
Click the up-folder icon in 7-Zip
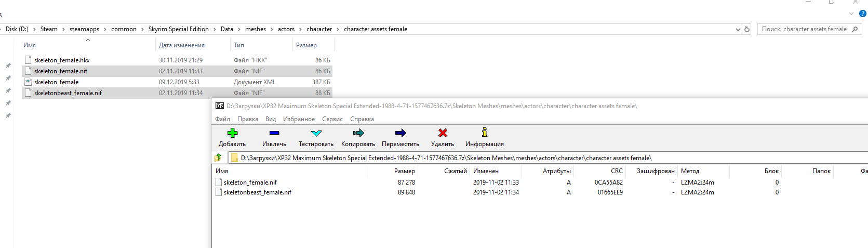(219, 158)
